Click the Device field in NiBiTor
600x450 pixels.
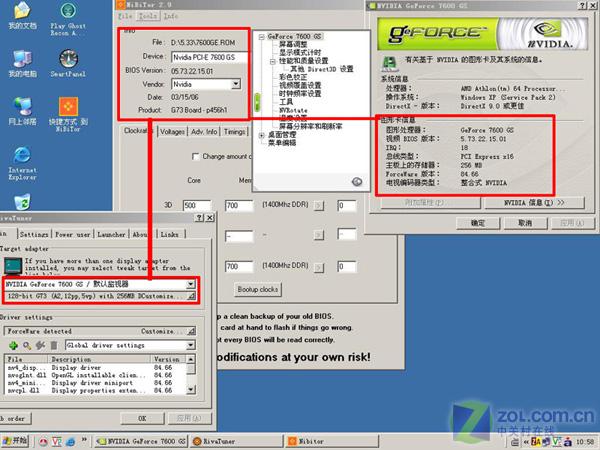coord(209,57)
